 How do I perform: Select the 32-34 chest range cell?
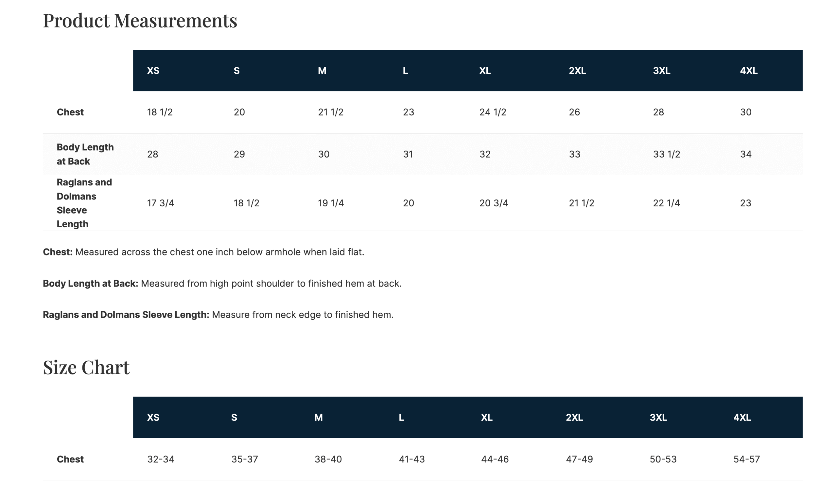click(160, 459)
